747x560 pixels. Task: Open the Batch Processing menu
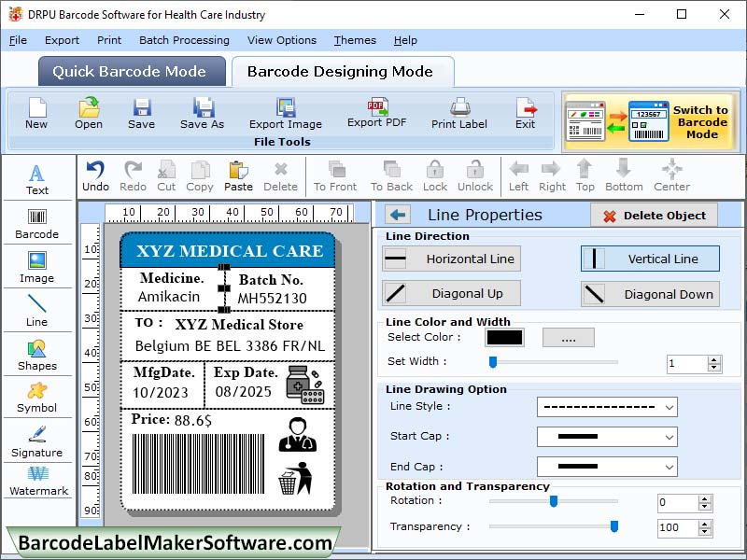[x=184, y=40]
